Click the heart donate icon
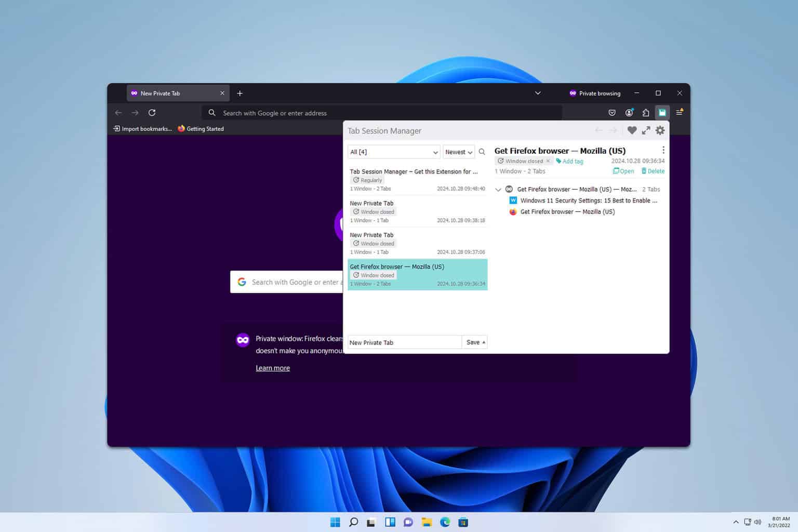The image size is (798, 532). [x=632, y=130]
